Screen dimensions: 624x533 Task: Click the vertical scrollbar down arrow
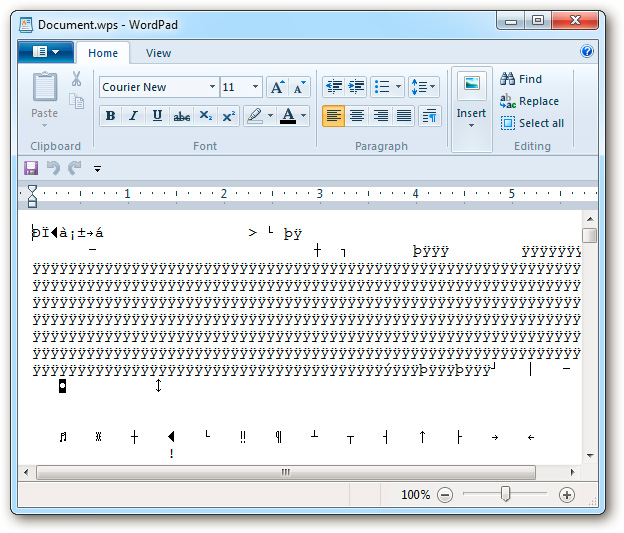pyautogui.click(x=590, y=455)
